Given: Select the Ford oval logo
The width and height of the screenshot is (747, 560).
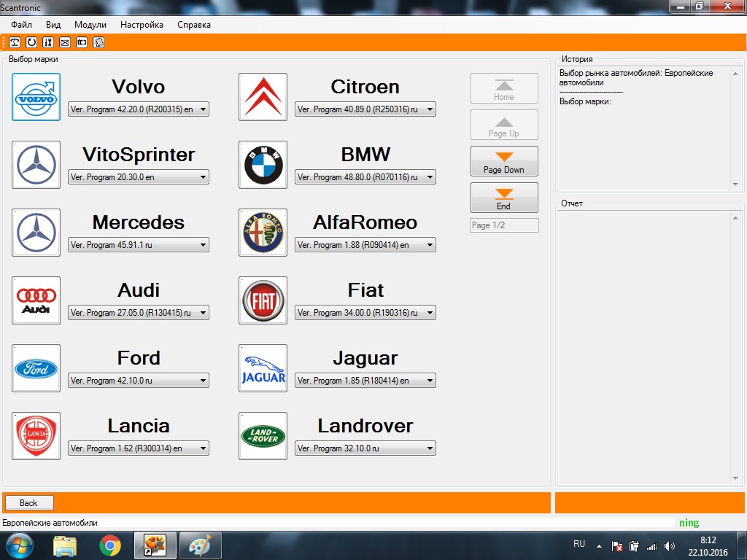Looking at the screenshot, I should [36, 368].
